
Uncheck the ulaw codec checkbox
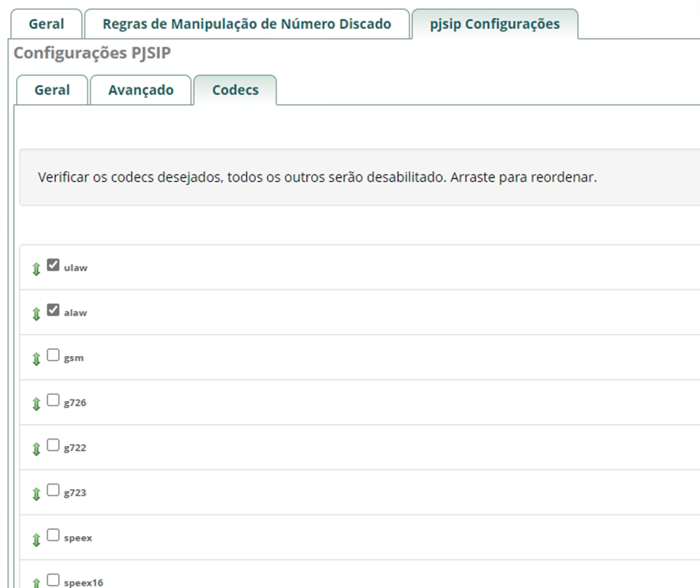(53, 265)
